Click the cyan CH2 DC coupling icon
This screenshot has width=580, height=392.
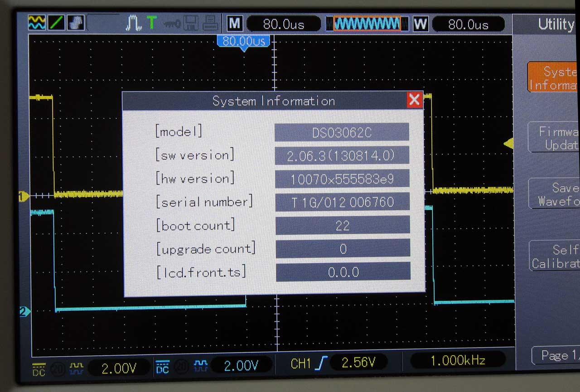coord(162,368)
